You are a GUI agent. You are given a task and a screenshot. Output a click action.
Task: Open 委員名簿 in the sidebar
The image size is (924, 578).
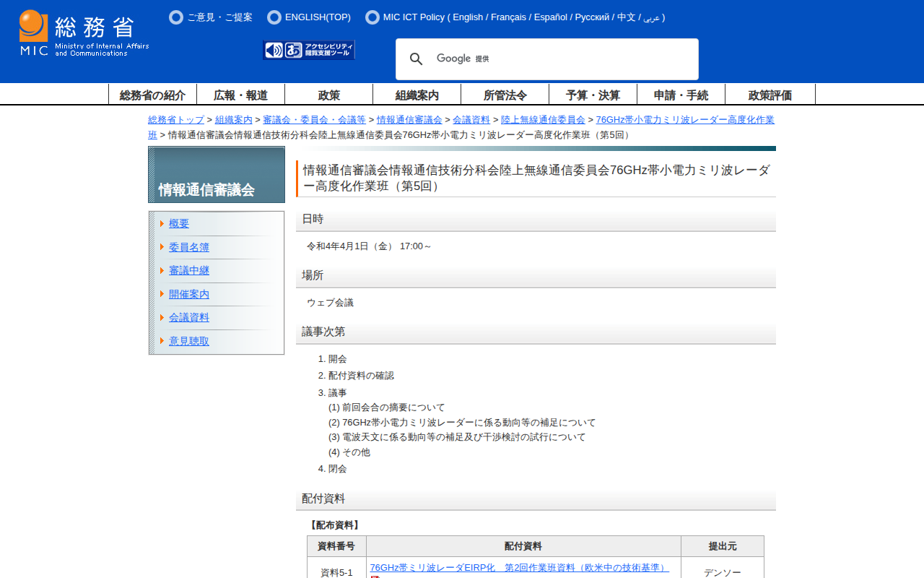189,247
